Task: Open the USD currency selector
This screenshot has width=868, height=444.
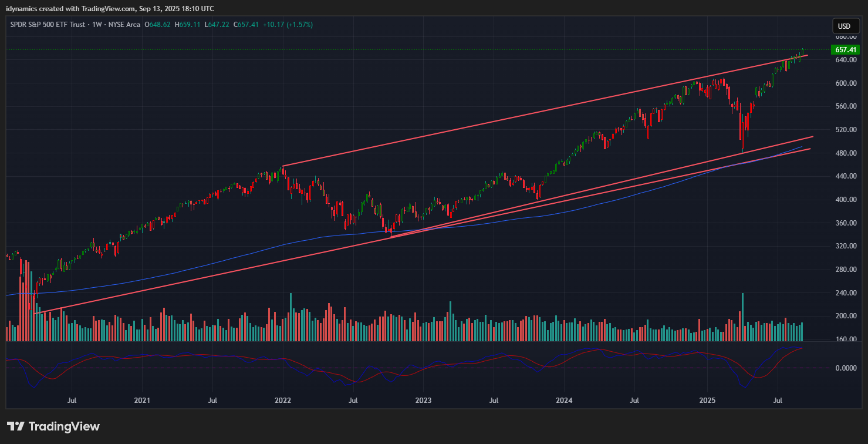Action: click(x=844, y=26)
